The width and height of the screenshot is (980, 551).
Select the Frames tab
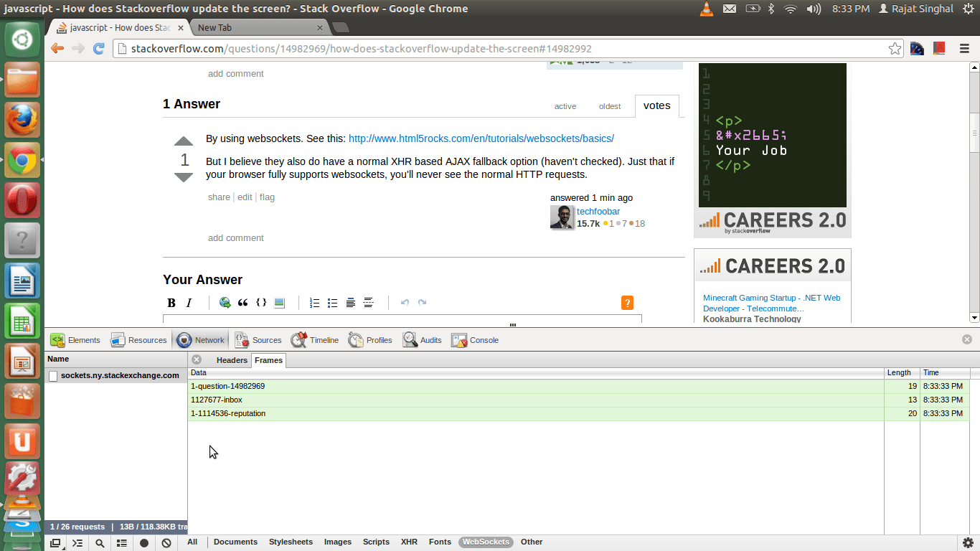268,360
